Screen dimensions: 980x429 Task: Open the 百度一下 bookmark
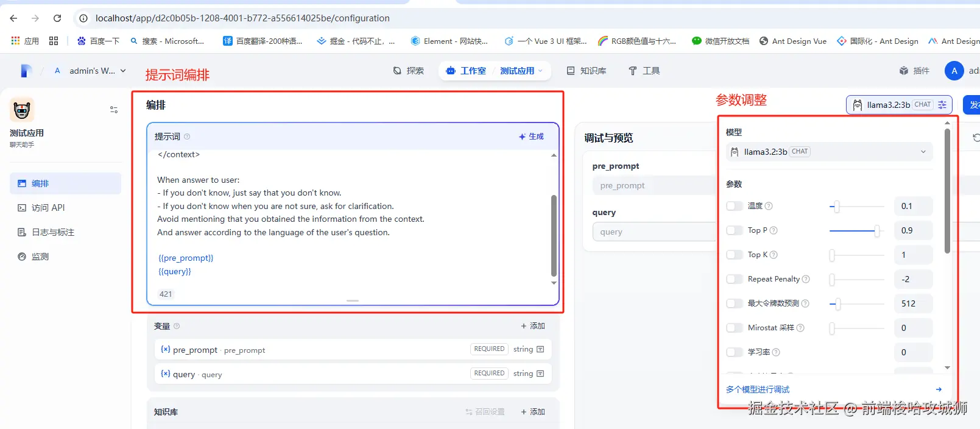point(98,41)
